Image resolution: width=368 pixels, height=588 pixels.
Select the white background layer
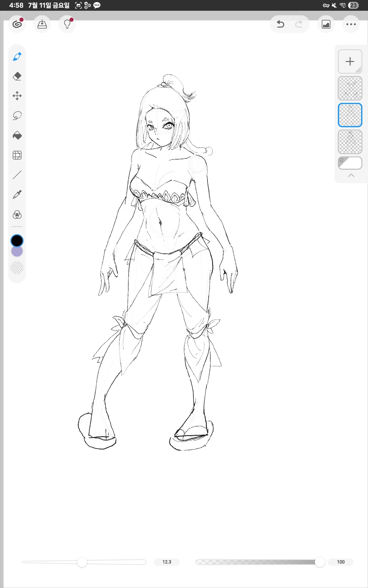[x=350, y=163]
